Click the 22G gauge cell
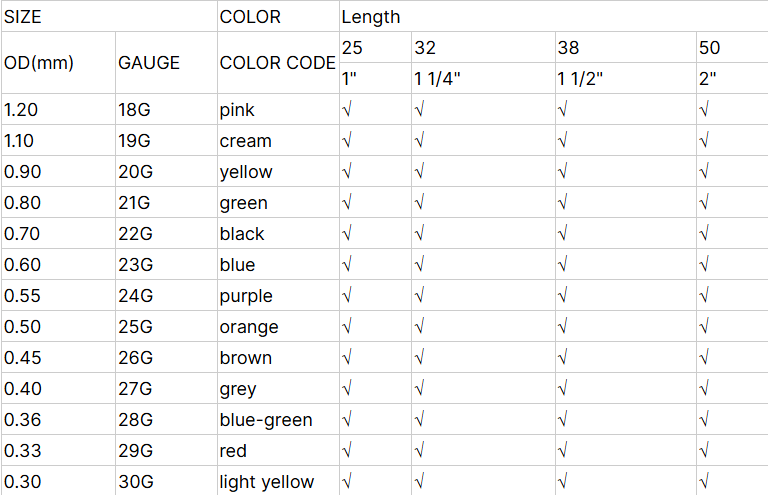The image size is (768, 495). coord(134,234)
